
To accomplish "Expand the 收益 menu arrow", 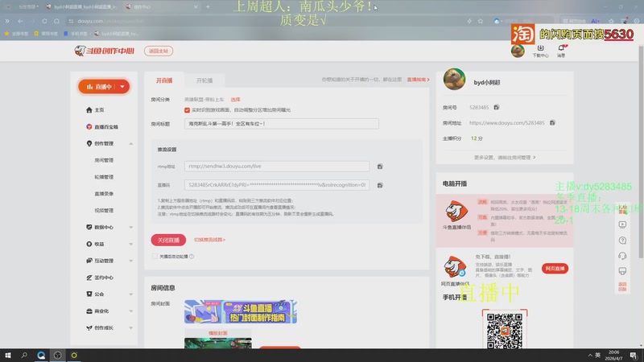I will [130, 245].
